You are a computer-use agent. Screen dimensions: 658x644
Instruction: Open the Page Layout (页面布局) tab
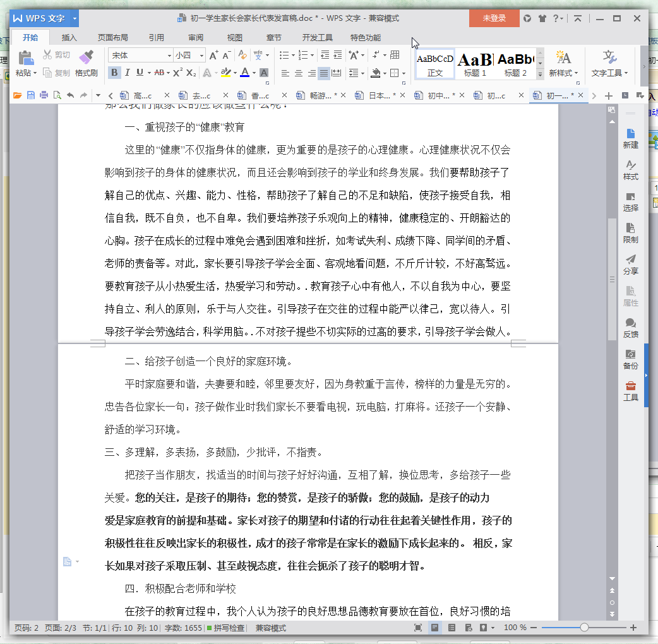(112, 37)
